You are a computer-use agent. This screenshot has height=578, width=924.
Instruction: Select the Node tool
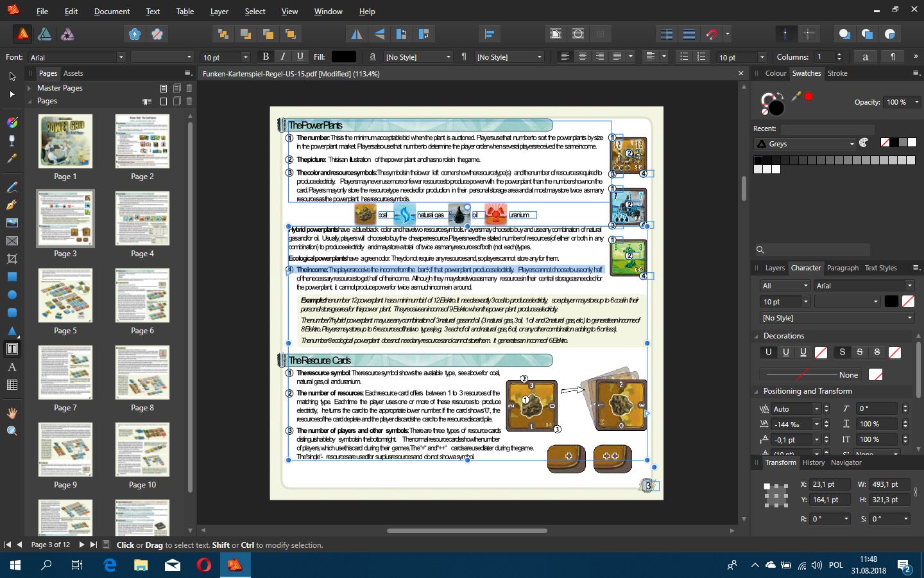12,94
